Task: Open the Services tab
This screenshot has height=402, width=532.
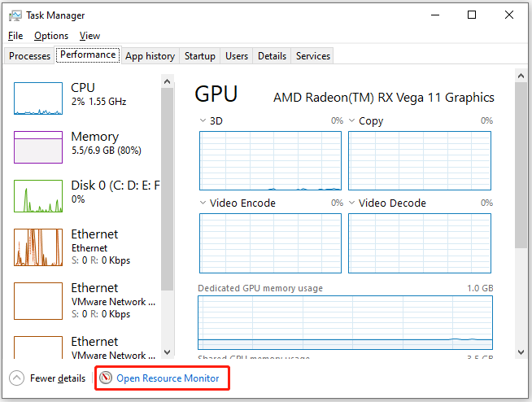Action: [313, 55]
